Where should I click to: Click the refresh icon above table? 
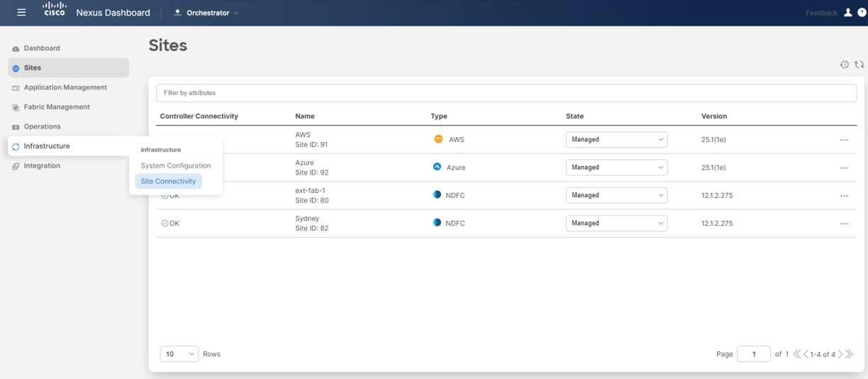[x=859, y=65]
